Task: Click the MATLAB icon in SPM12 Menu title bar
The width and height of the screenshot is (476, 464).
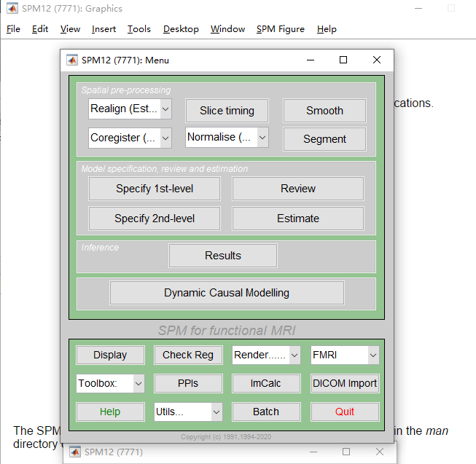Action: (72, 60)
